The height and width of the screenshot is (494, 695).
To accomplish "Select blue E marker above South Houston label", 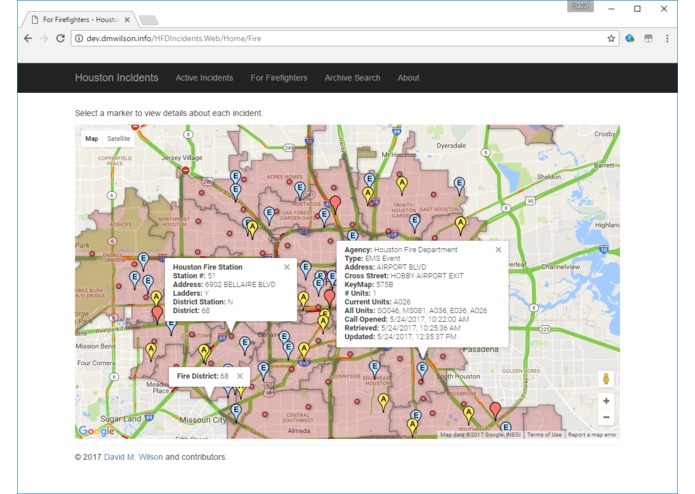I will point(422,371).
